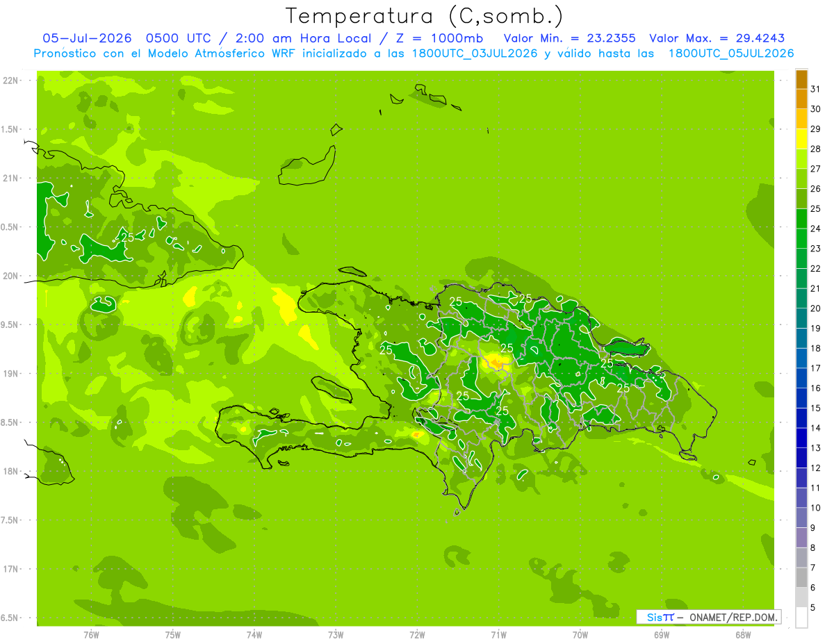This screenshot has width=834, height=644.
Task: Click the 18N latitude tick label
Action: (10, 471)
